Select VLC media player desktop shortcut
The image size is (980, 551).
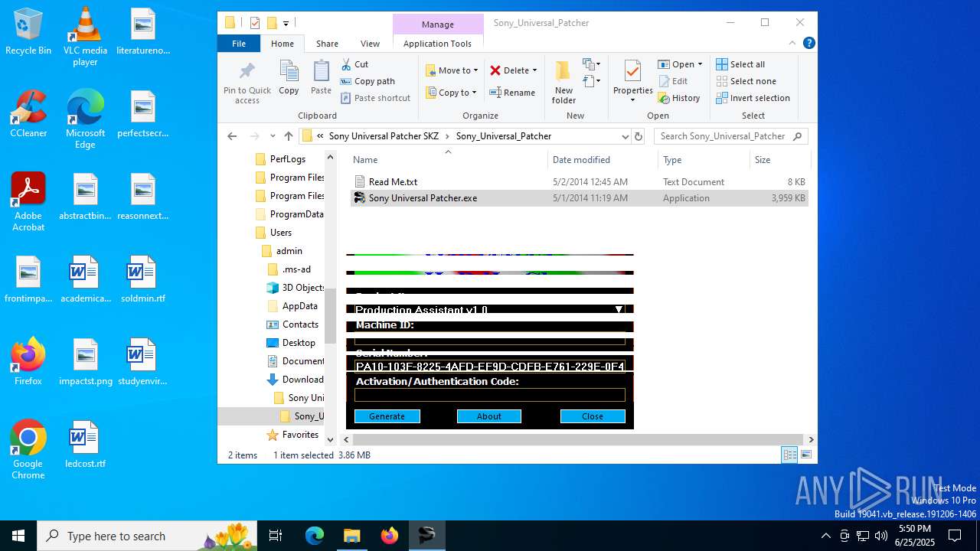(85, 37)
